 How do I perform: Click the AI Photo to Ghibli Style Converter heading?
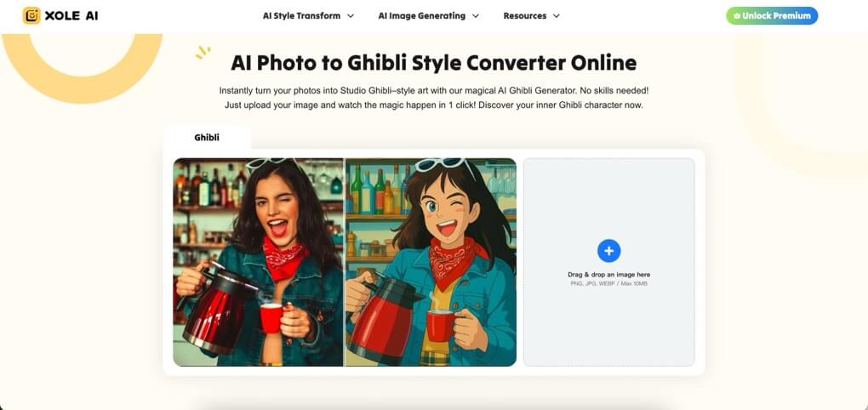433,63
